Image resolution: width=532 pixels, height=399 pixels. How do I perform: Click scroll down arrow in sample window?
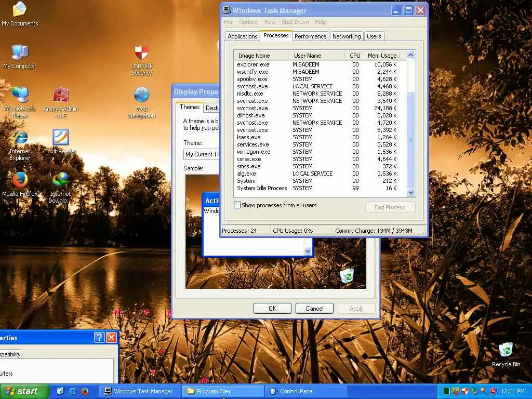[308, 251]
